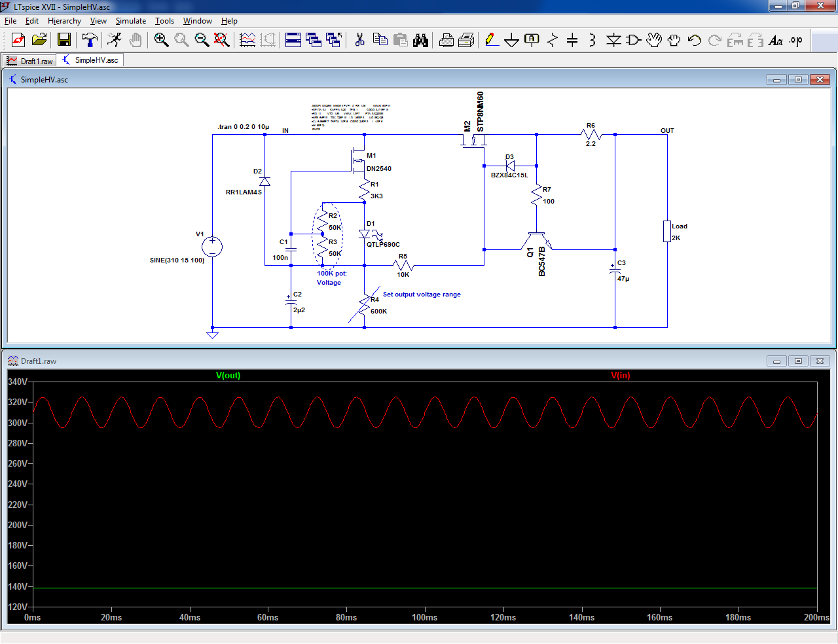Place an Inductor from toolbar
Viewport: 838px width, 644px height.
click(592, 40)
